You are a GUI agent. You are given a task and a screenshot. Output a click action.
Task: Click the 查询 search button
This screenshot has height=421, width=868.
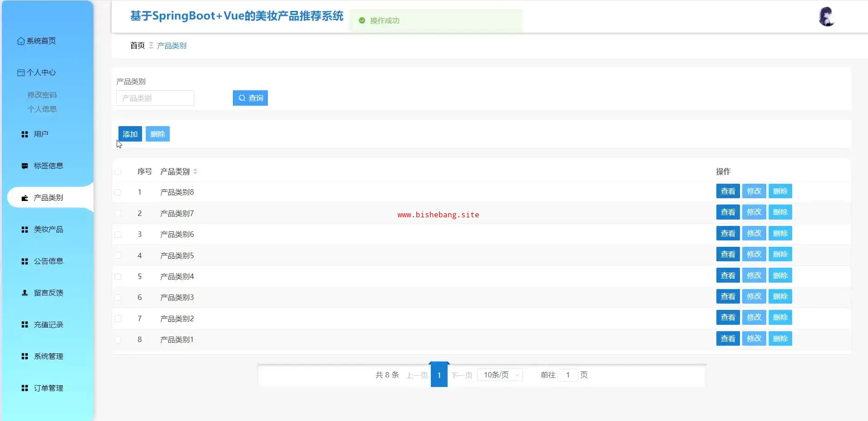[250, 98]
